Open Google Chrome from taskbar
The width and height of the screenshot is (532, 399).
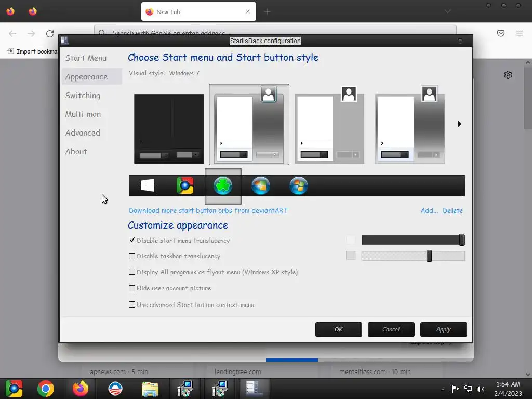(x=46, y=389)
